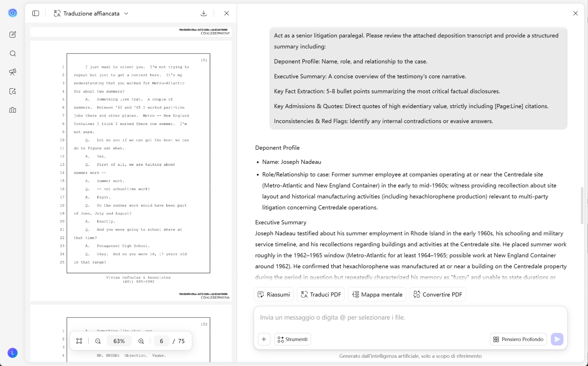Click the Riassumi button

[x=274, y=294]
